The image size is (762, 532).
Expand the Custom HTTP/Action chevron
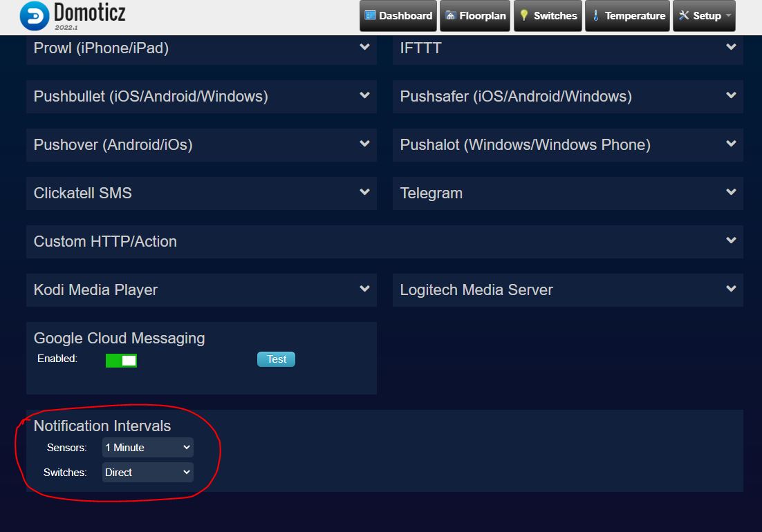[x=731, y=240]
